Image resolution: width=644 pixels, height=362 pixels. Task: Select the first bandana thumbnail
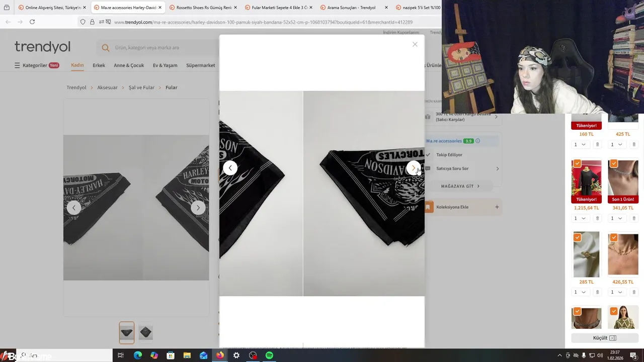coord(127,332)
